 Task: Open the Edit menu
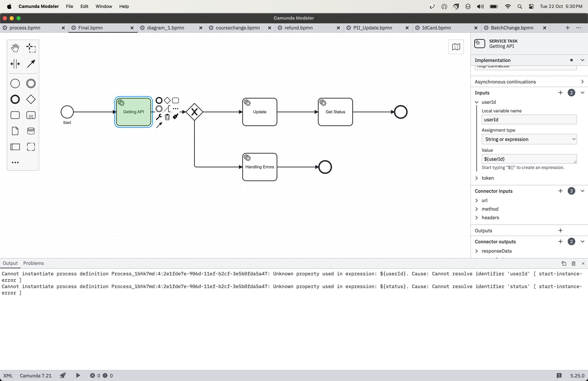(x=84, y=6)
